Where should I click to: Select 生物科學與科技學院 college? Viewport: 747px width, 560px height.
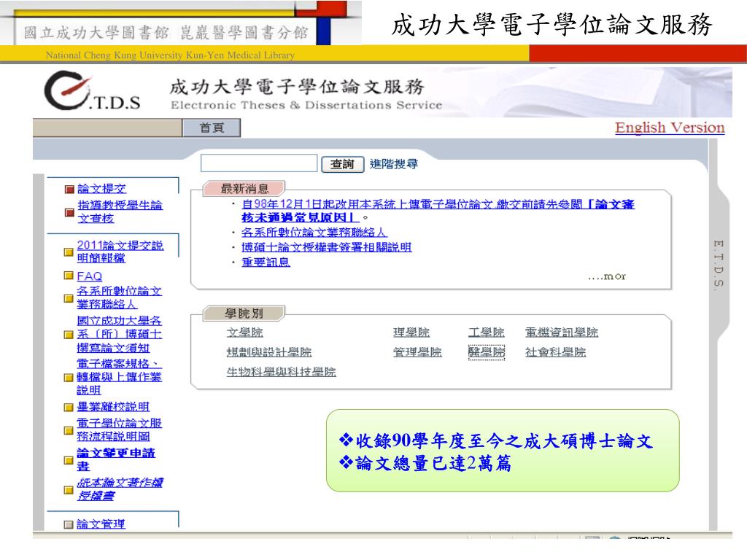coord(281,372)
